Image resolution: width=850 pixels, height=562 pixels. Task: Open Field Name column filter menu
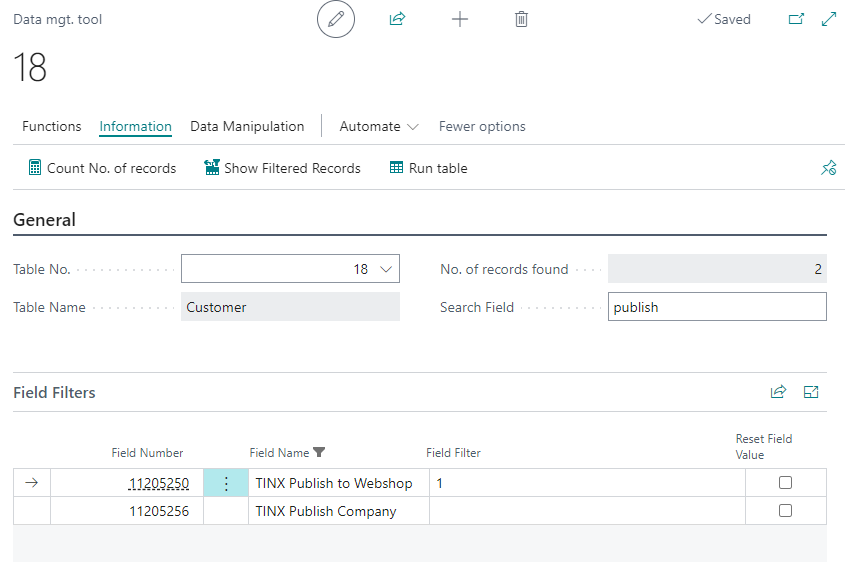pyautogui.click(x=319, y=453)
